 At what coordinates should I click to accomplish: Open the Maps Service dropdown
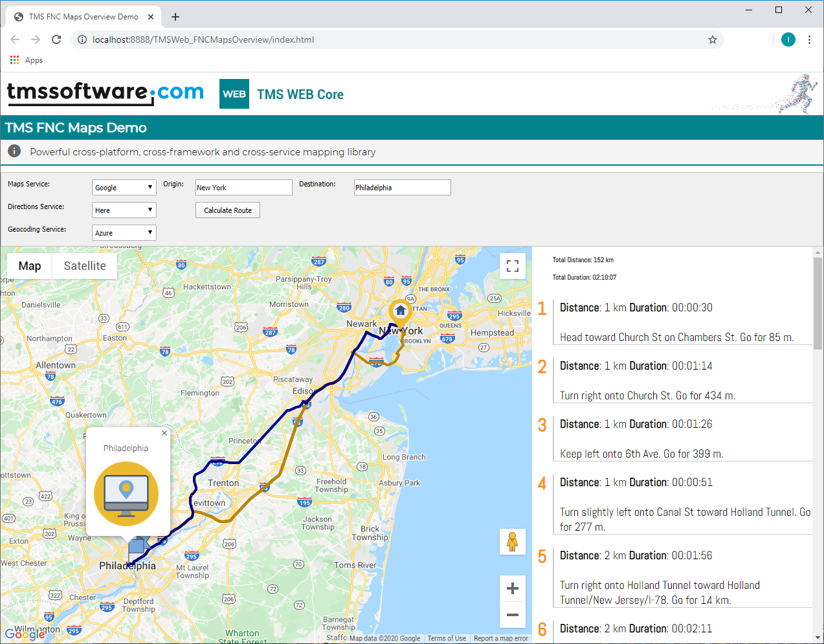click(x=124, y=188)
